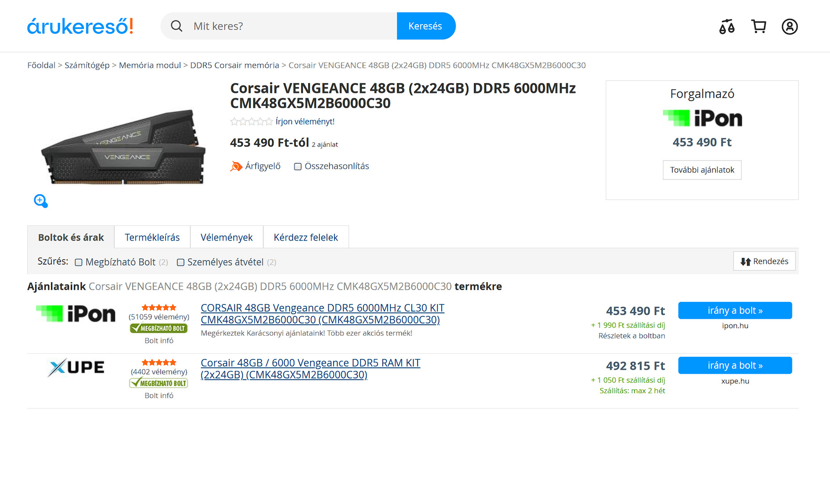Enable the Személyes átvétel filter
Screen dimensions: 830x504
pyautogui.click(x=180, y=262)
